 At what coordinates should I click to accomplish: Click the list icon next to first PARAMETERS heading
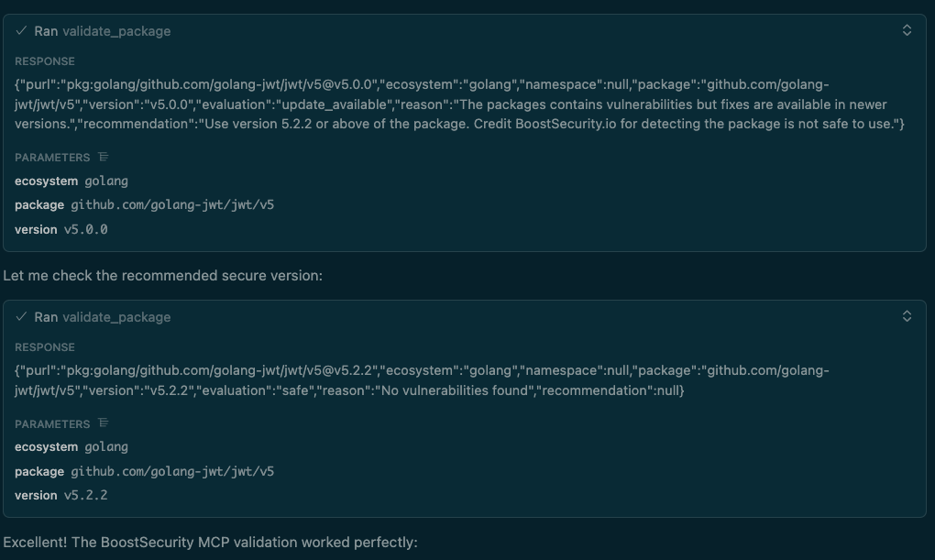pos(101,156)
